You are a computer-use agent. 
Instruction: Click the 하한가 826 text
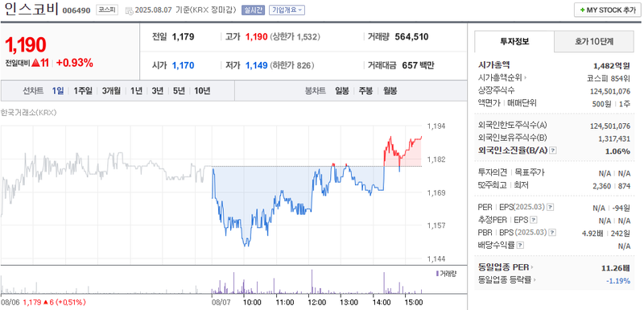tap(292, 65)
